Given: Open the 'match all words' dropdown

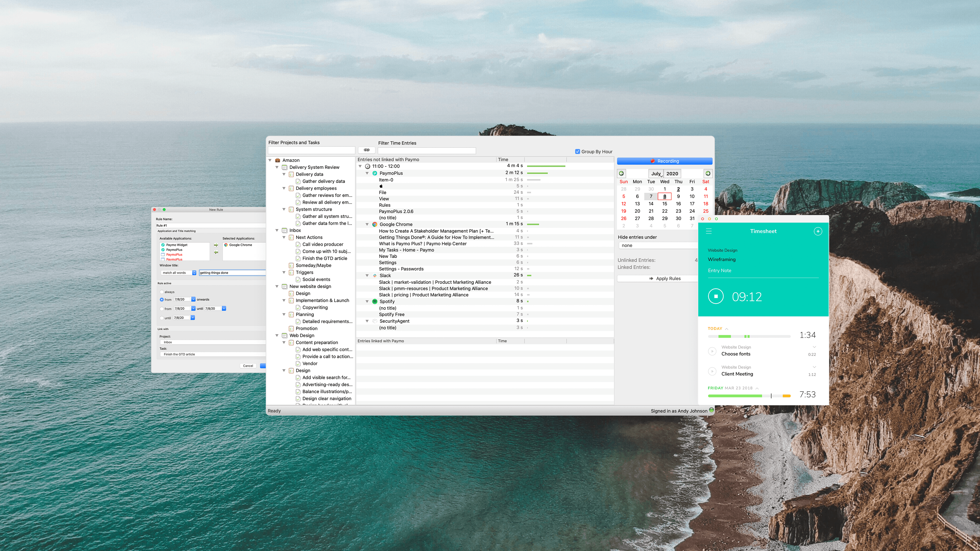Looking at the screenshot, I should tap(178, 273).
